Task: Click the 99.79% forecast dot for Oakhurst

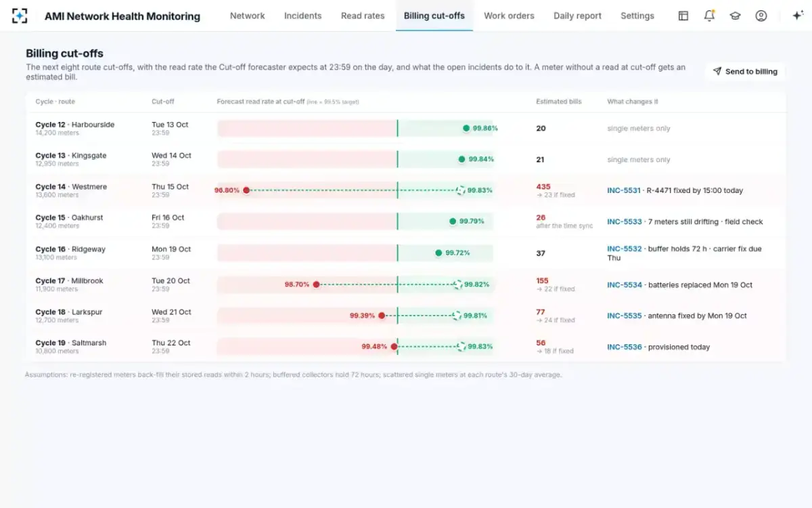Action: 452,221
